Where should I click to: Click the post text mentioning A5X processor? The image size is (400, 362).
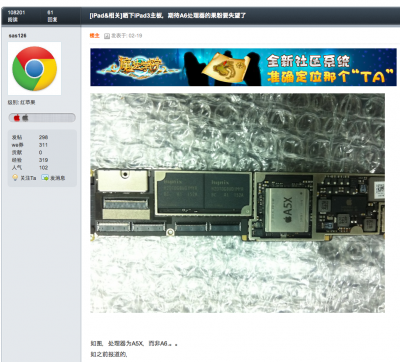click(x=134, y=343)
